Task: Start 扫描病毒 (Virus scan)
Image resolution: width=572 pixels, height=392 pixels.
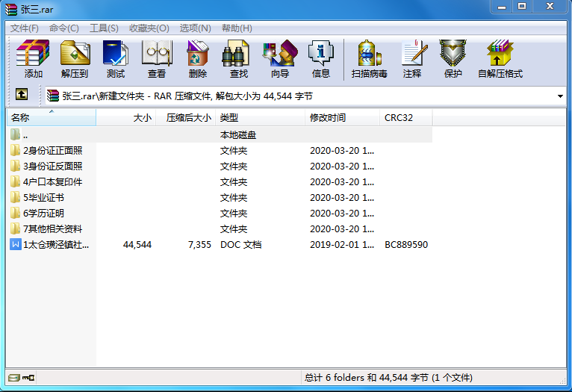Action: pos(369,59)
